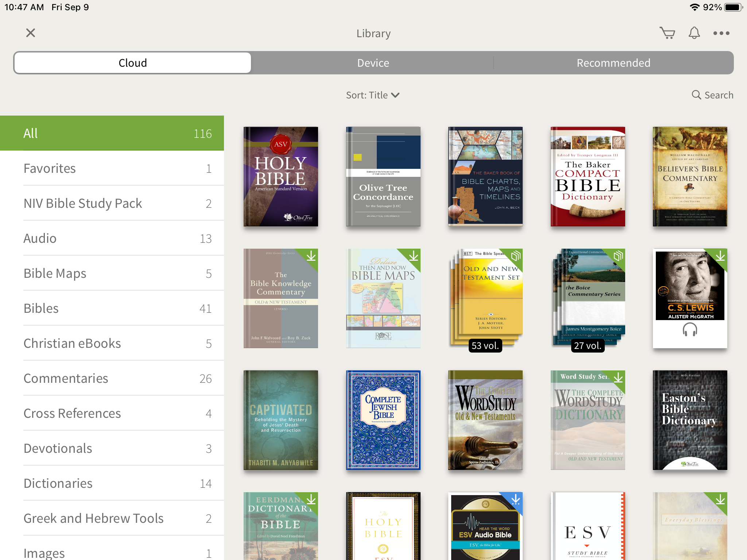The height and width of the screenshot is (560, 747).
Task: Tap the Search magnifier icon
Action: [x=696, y=95]
